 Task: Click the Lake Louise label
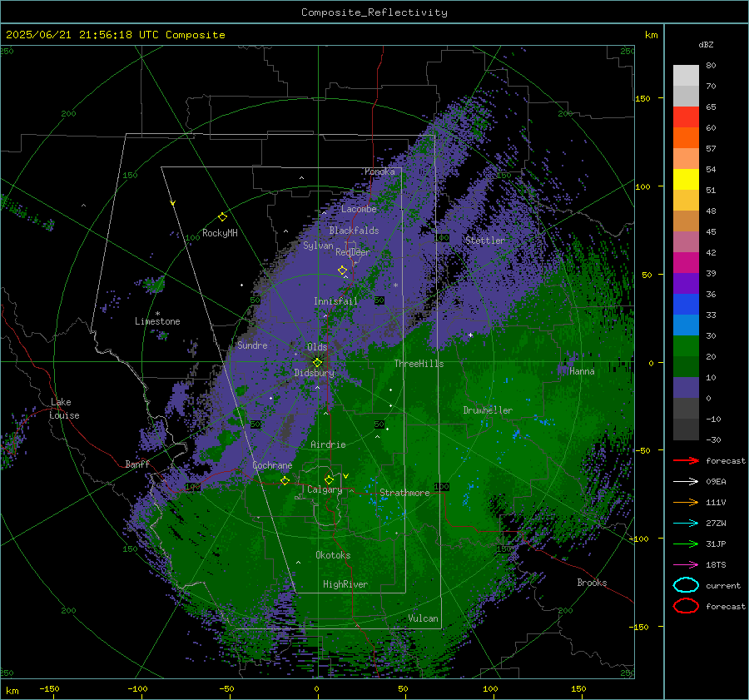pos(64,409)
